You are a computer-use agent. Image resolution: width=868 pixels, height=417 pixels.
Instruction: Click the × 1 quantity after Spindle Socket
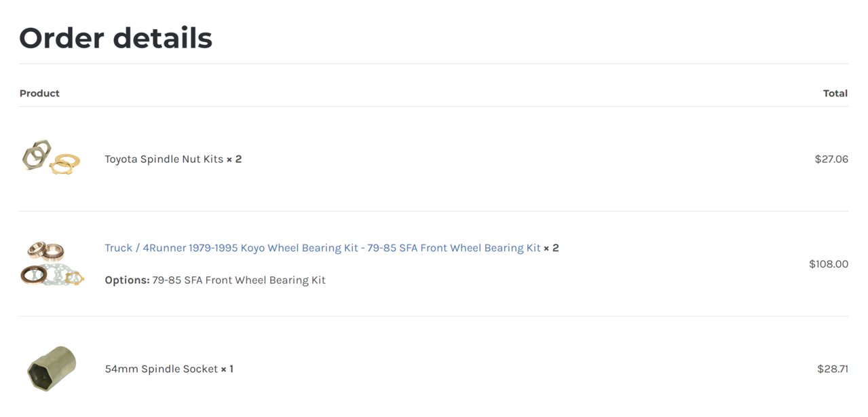click(x=227, y=369)
